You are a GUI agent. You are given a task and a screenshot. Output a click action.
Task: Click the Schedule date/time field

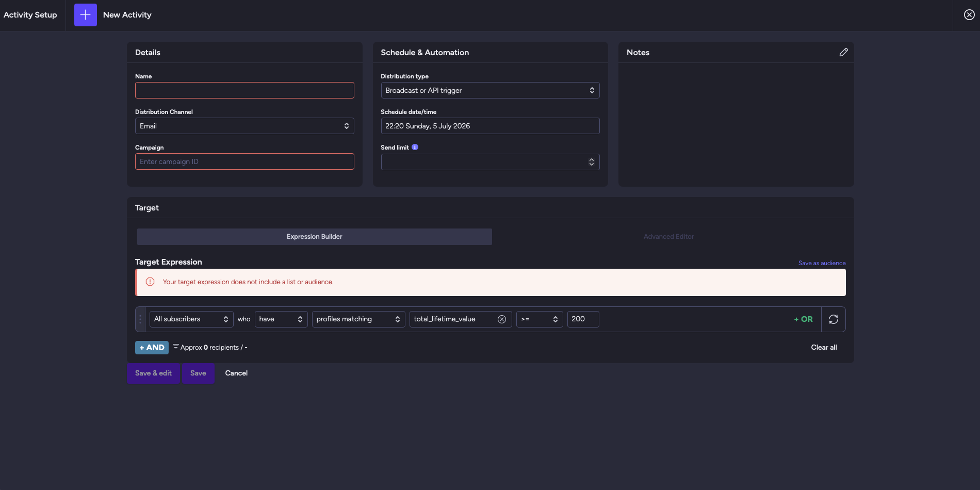click(x=490, y=126)
